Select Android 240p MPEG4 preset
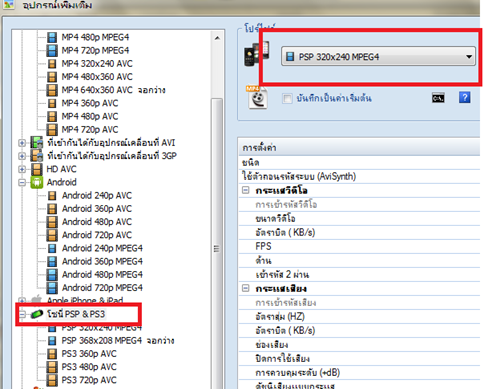484x389 pixels. [102, 248]
